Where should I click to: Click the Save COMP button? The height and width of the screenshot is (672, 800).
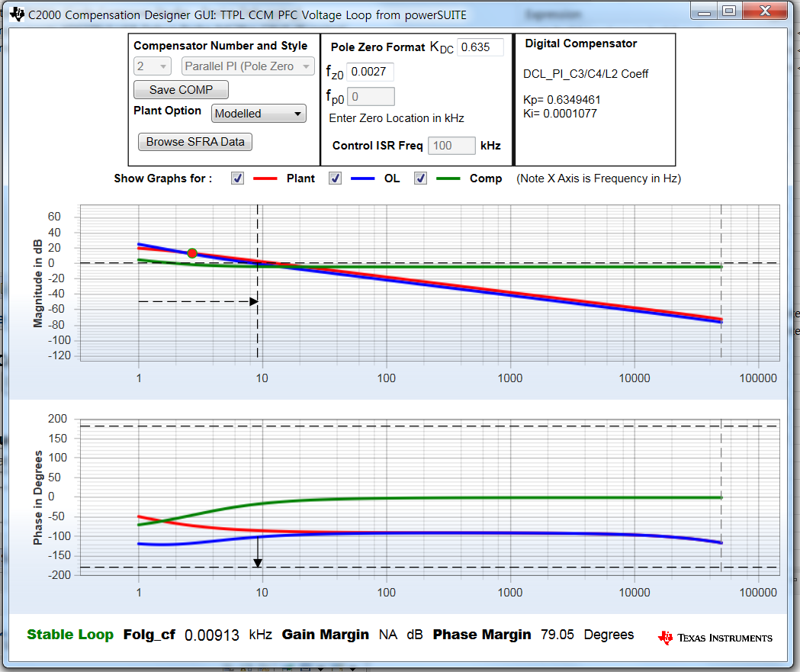(x=181, y=90)
